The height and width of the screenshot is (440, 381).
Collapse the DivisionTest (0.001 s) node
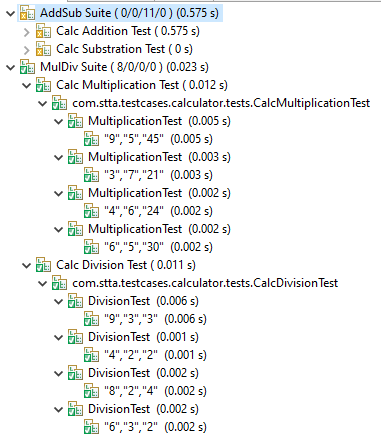pyautogui.click(x=59, y=338)
